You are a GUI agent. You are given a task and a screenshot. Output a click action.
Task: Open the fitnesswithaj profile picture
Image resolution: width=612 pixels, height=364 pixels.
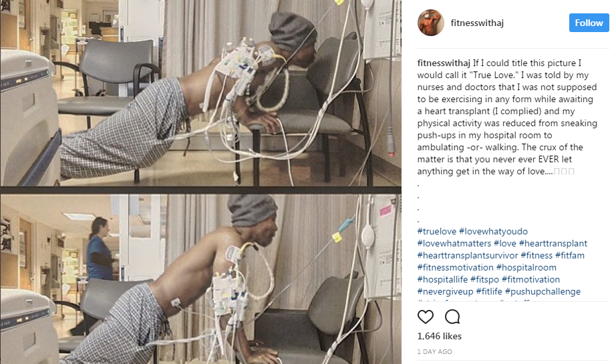(x=430, y=23)
